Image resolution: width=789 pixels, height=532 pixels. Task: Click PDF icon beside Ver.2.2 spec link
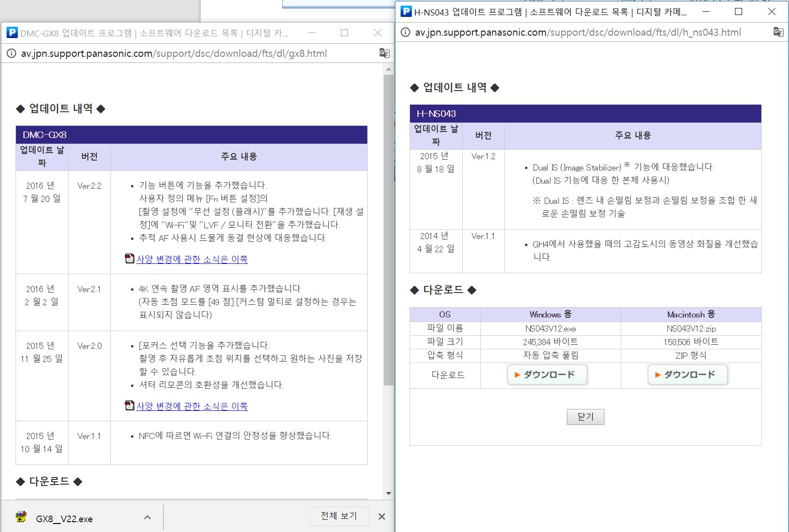[x=130, y=259]
